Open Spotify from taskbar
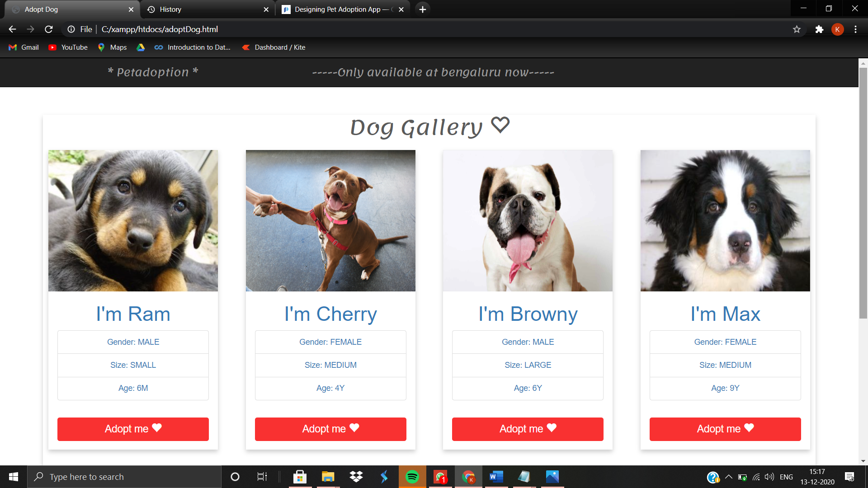868x488 pixels. click(x=412, y=477)
